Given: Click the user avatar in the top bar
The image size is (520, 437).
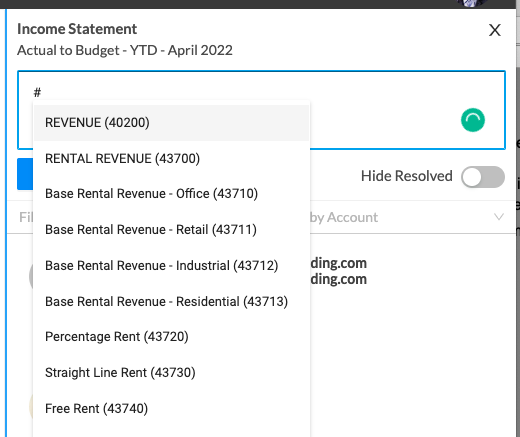Looking at the screenshot, I should click(472, 3).
